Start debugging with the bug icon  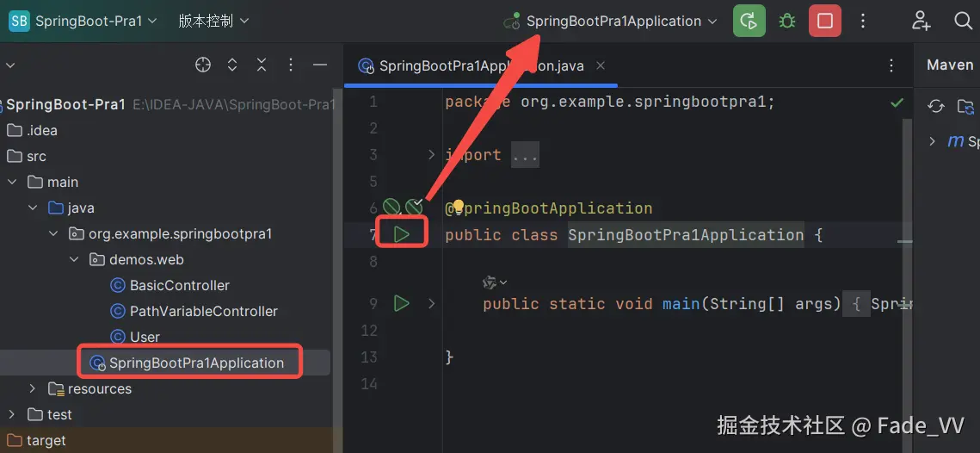coord(787,21)
